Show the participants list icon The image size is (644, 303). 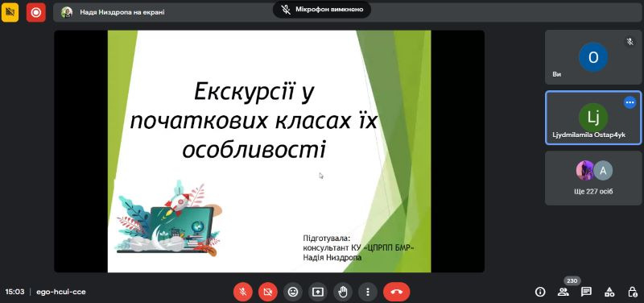563,292
